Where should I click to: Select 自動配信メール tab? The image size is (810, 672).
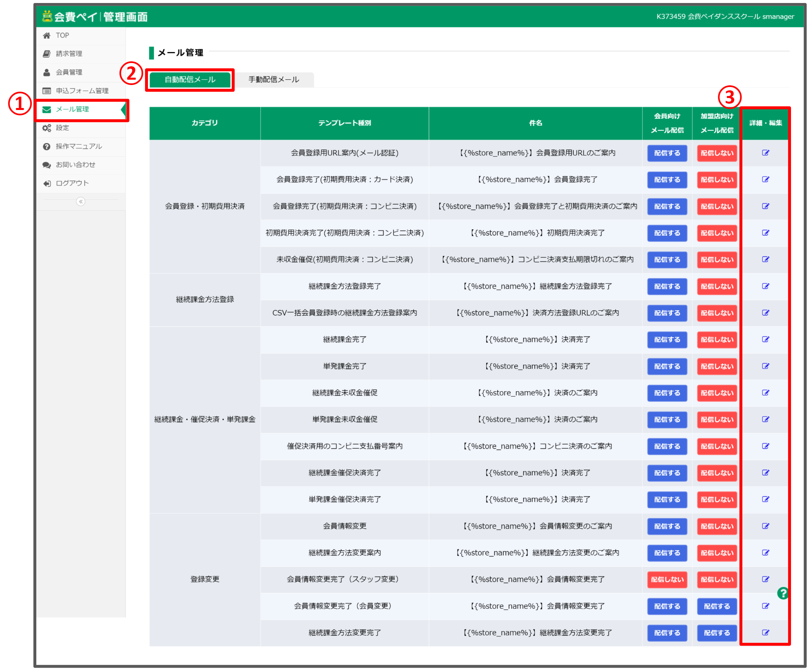coord(190,79)
